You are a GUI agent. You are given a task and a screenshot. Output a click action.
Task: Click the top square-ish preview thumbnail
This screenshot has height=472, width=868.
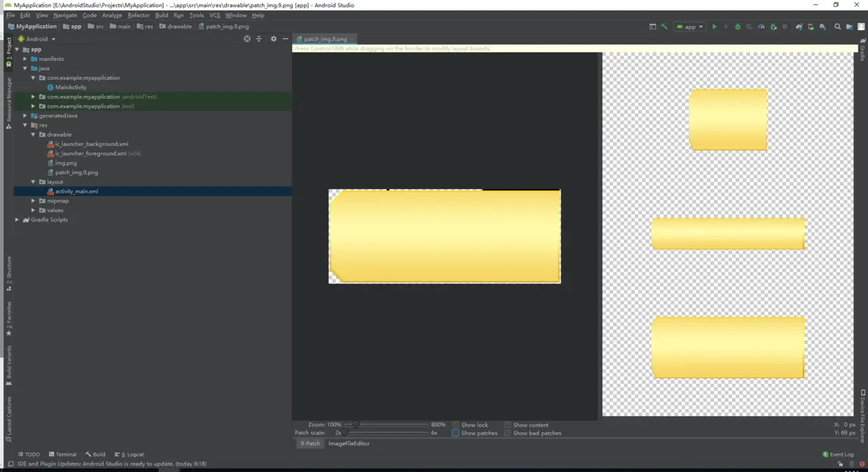click(x=728, y=119)
